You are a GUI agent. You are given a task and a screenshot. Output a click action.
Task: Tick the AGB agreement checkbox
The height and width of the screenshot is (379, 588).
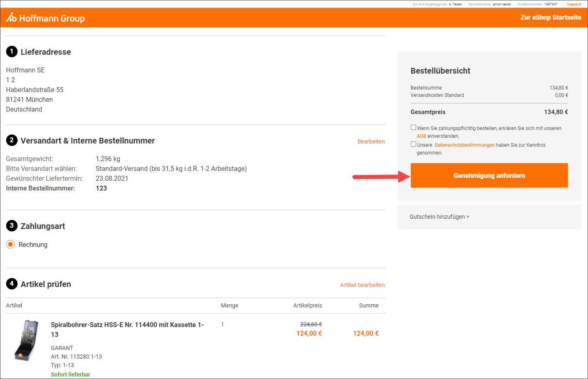pyautogui.click(x=413, y=128)
